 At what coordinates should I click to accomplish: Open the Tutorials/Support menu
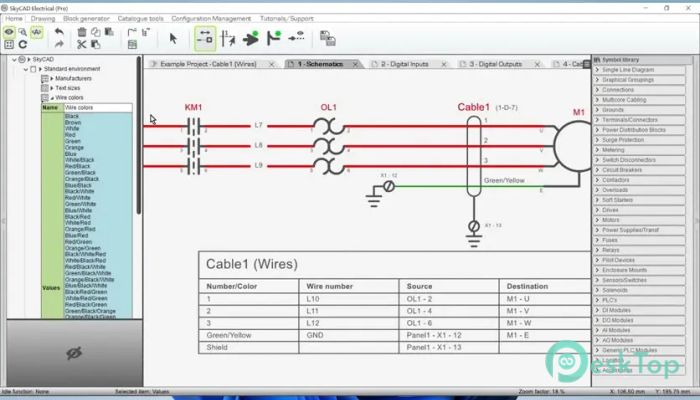287,19
